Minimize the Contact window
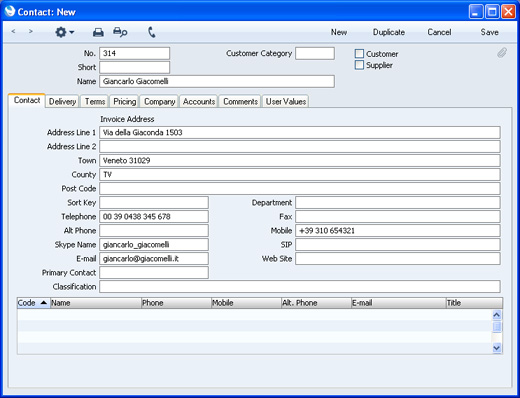Viewport: 520px width, 398px height. tap(476, 12)
